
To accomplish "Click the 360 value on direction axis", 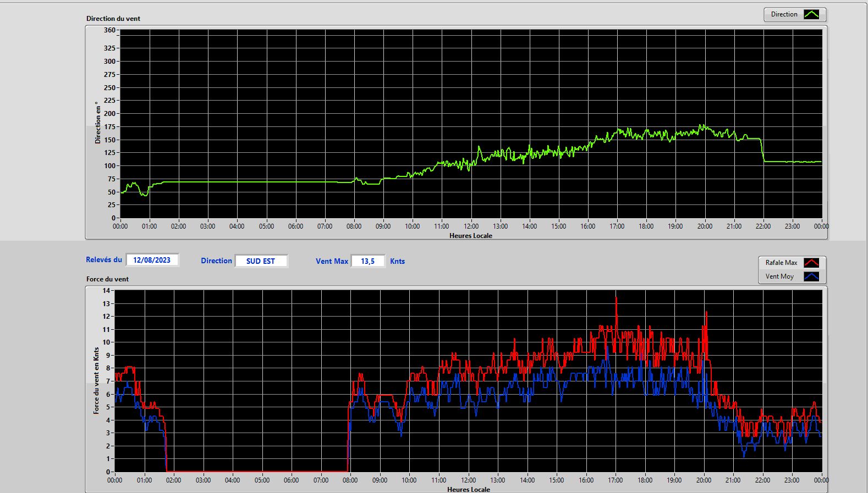I will click(x=109, y=30).
